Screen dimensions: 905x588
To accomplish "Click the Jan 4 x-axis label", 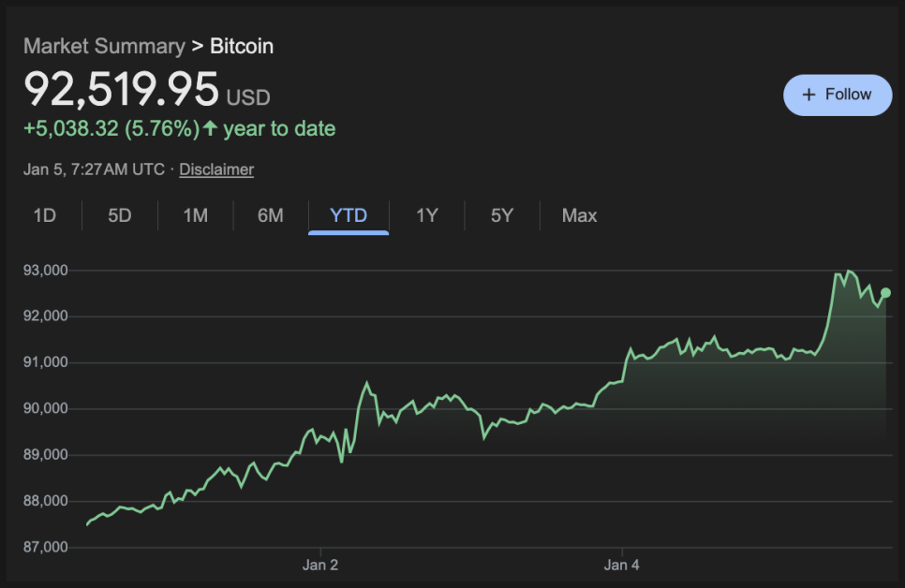I will pyautogui.click(x=621, y=565).
